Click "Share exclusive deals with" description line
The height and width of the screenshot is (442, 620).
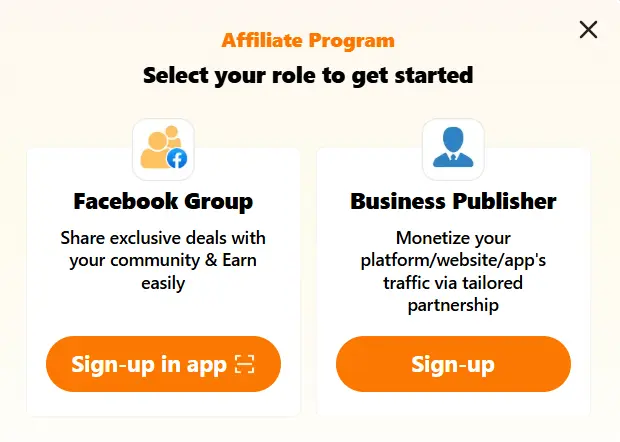tap(163, 238)
